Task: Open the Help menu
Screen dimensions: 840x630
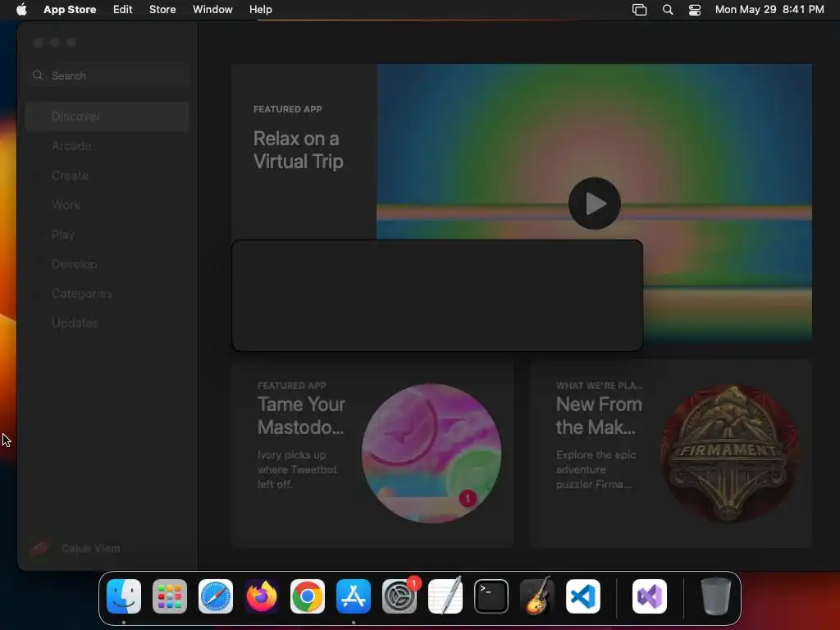Action: 260,9
